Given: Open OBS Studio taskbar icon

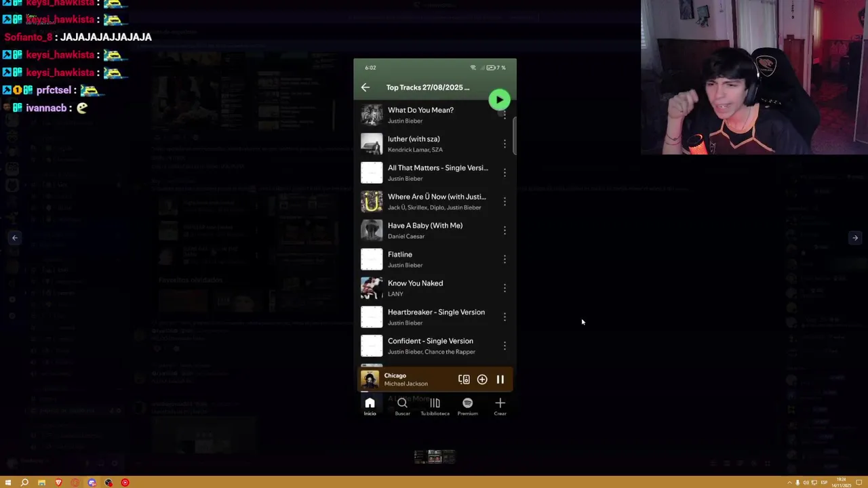Looking at the screenshot, I should [108, 483].
